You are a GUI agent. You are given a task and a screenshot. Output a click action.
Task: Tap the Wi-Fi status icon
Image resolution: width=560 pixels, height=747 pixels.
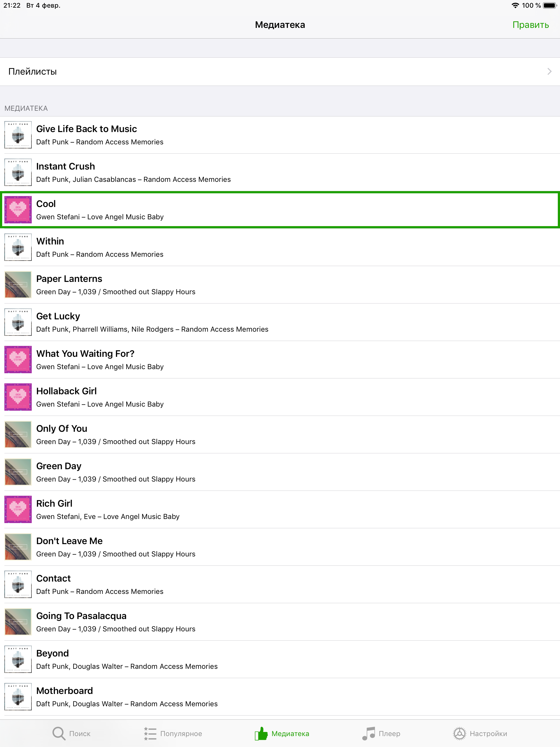pos(515,5)
